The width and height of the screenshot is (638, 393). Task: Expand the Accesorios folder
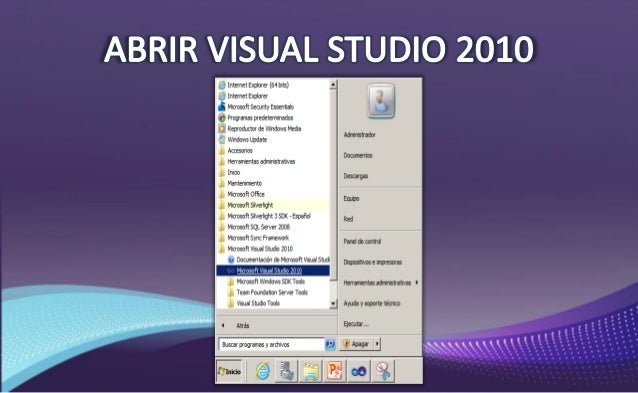(x=273, y=151)
